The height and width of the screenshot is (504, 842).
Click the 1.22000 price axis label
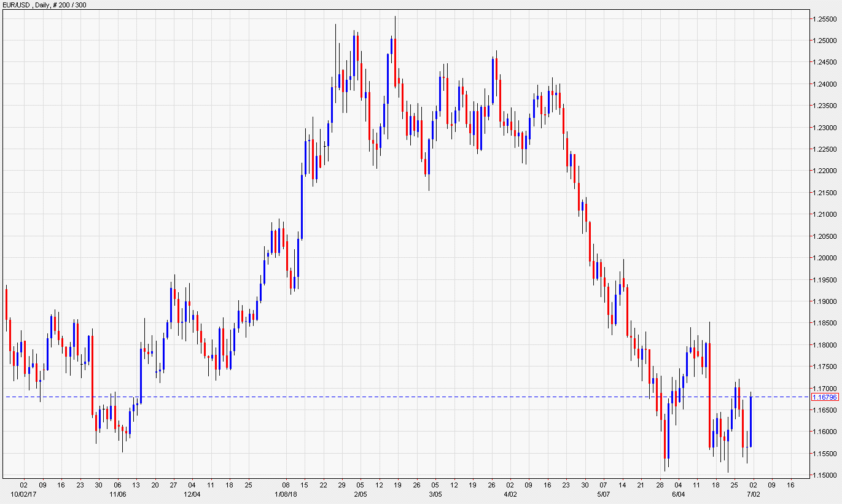[826, 171]
